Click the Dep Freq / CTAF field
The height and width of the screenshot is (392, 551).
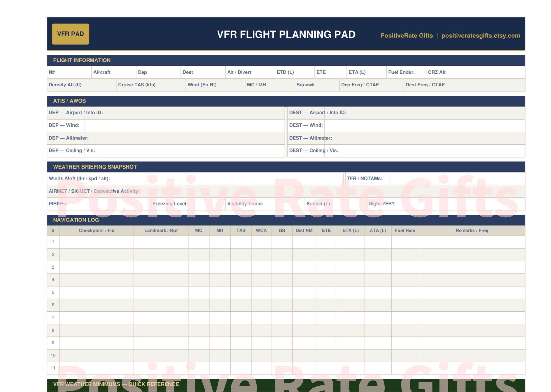click(372, 85)
